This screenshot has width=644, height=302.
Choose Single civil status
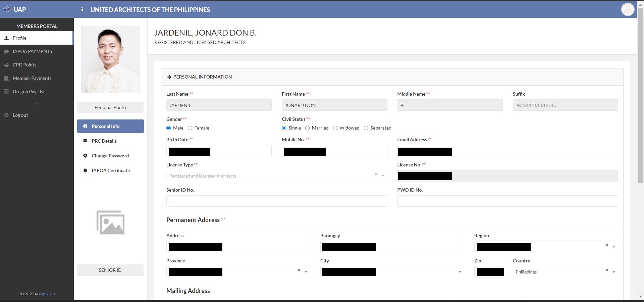coord(284,128)
